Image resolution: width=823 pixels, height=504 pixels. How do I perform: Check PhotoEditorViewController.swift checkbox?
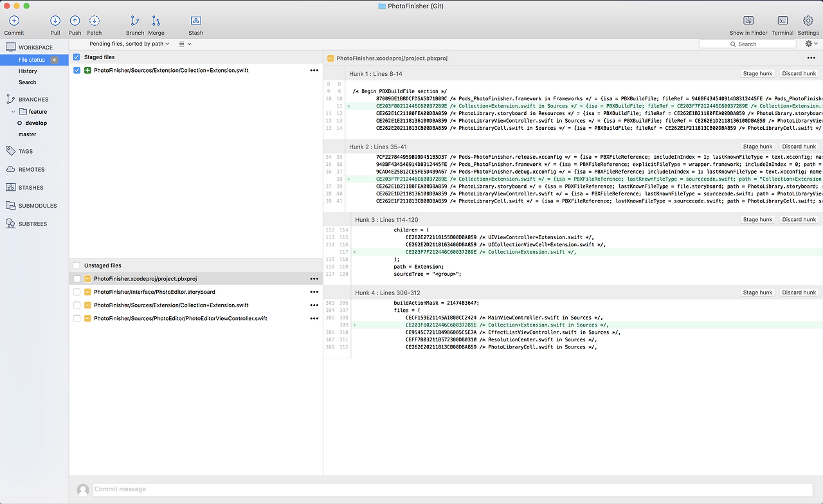tap(77, 318)
